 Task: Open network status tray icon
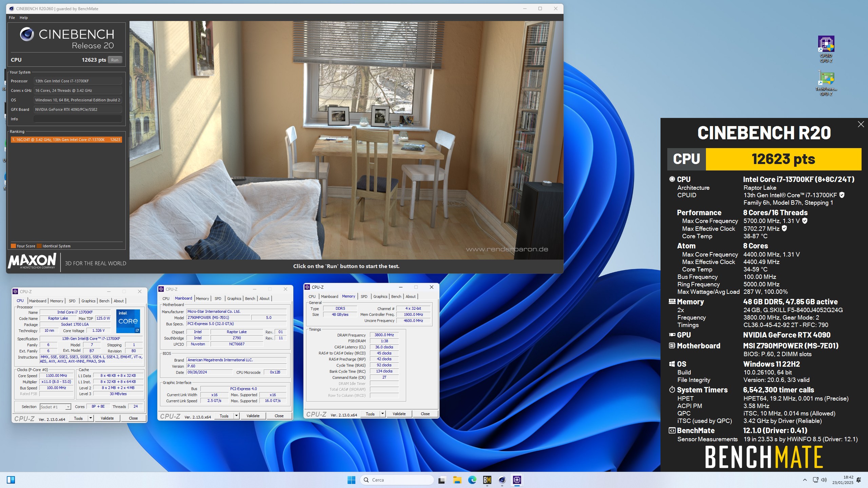815,480
